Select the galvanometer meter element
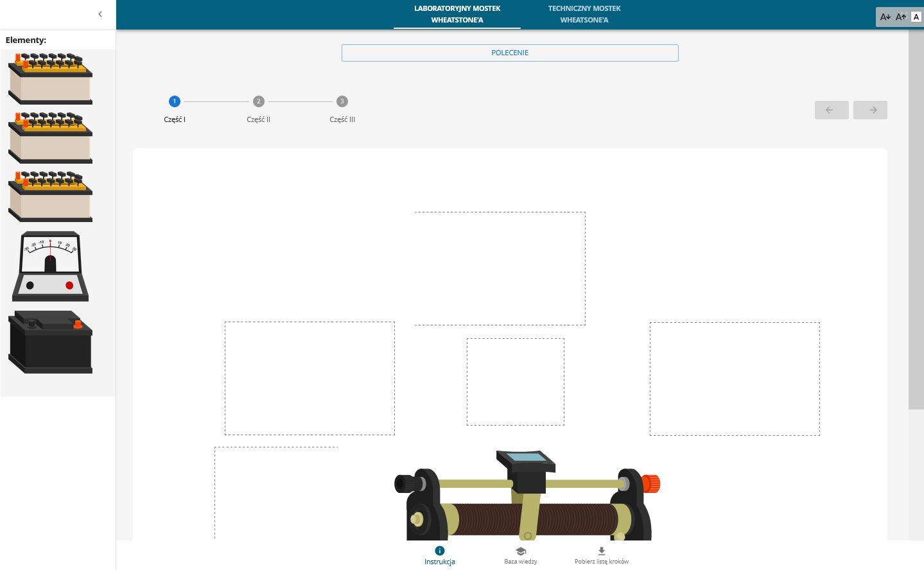924x570 pixels. tap(50, 266)
